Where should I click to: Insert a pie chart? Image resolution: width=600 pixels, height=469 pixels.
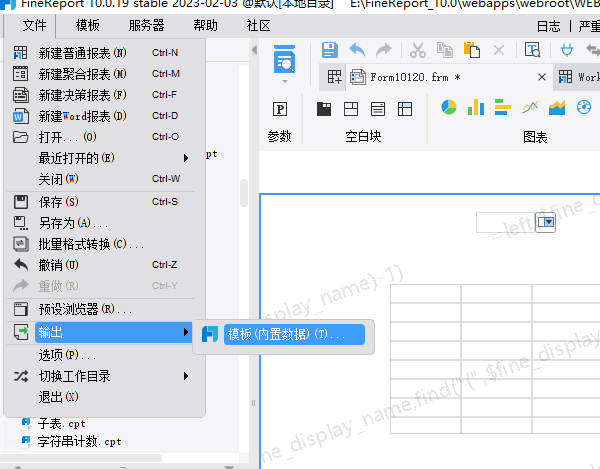[x=449, y=107]
